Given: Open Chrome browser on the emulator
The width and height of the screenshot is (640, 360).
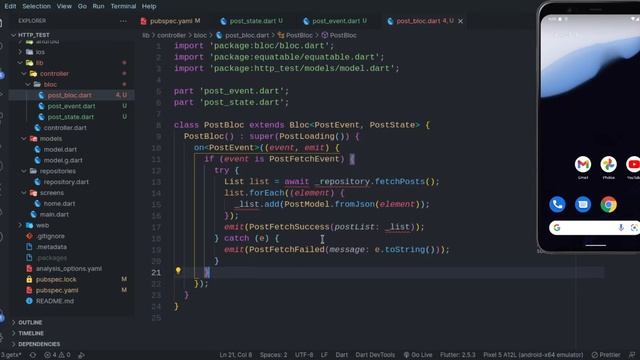Looking at the screenshot, I should 609,204.
